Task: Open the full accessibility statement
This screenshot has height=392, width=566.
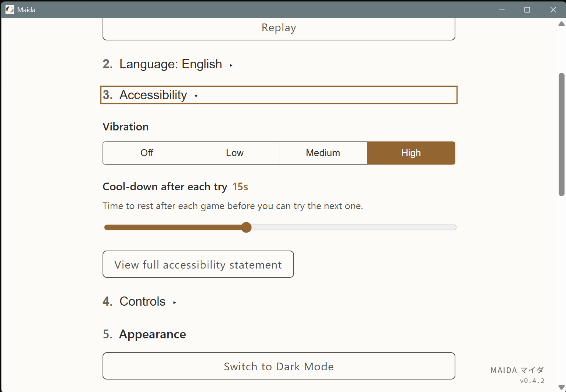Action: click(198, 264)
